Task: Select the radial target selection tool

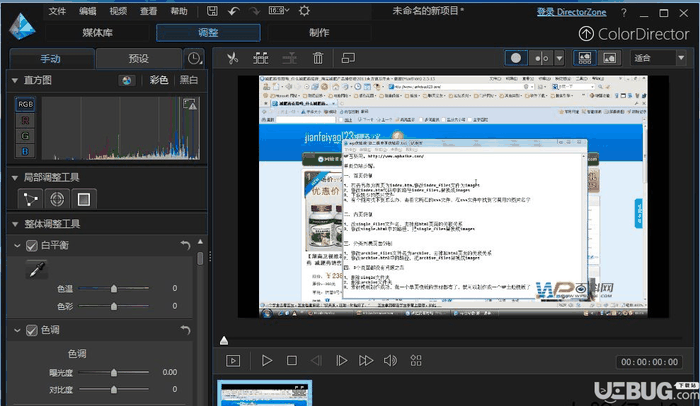Action: click(x=57, y=199)
